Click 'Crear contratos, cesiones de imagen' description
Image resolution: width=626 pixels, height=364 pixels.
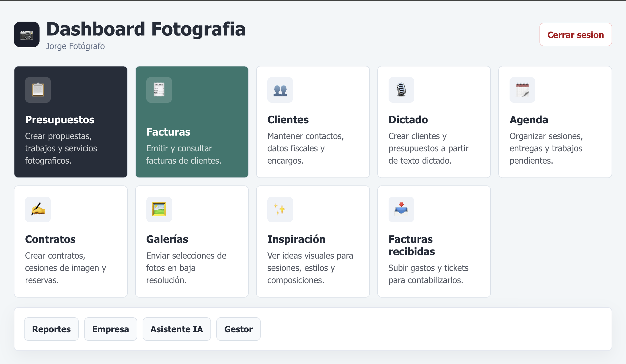click(66, 268)
